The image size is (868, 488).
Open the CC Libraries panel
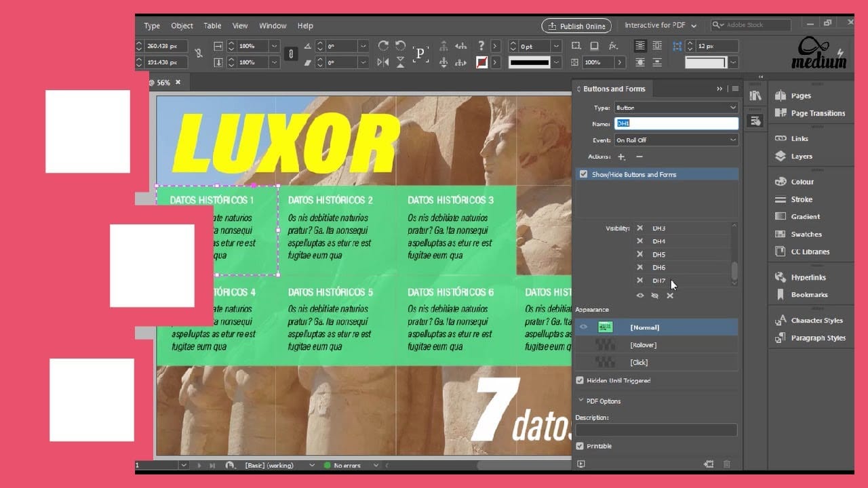coord(810,251)
